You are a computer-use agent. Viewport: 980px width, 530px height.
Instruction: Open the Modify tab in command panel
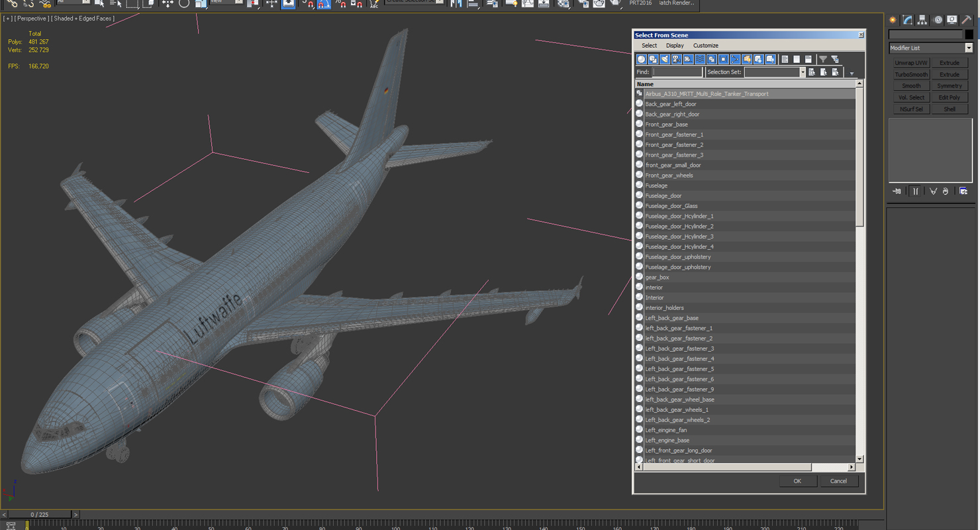click(908, 20)
